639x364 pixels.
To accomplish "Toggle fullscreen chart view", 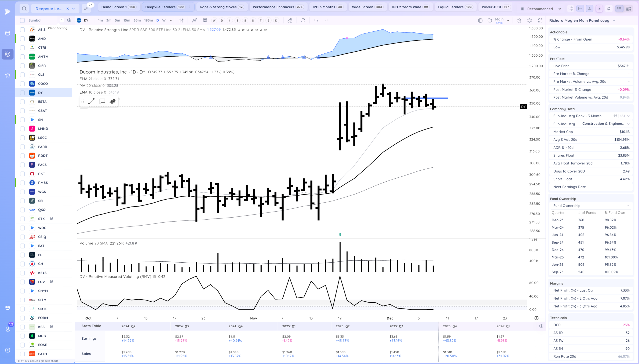I will (x=540, y=20).
